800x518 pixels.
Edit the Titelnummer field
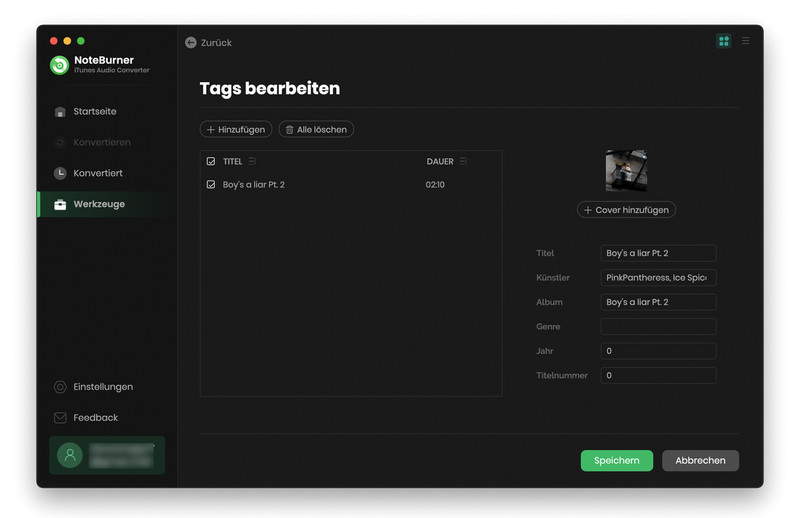[658, 376]
